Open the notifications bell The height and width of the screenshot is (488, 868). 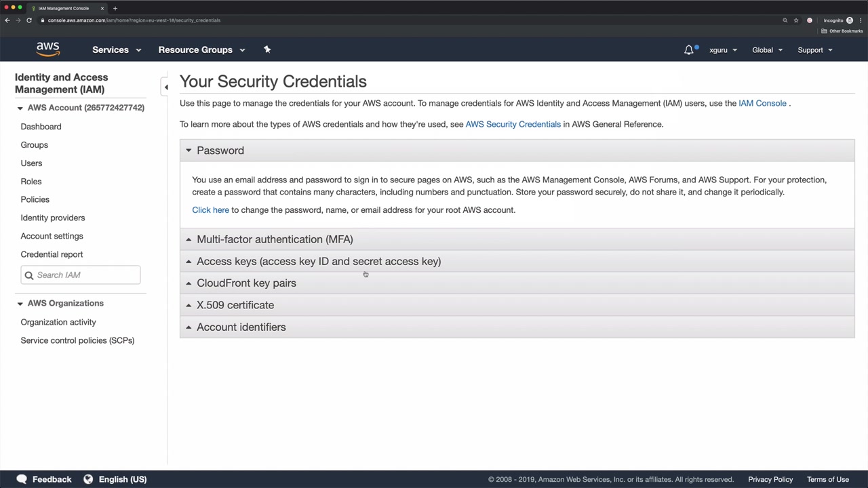[x=689, y=49]
